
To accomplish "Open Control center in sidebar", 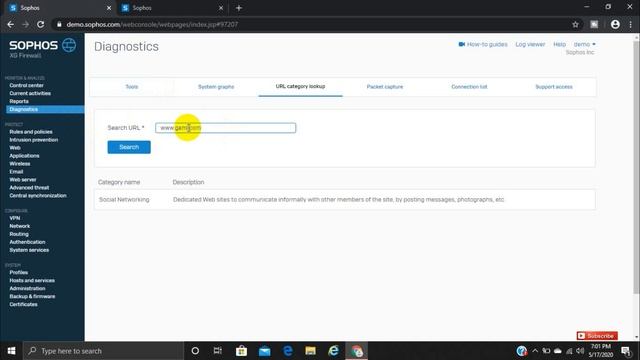I will tap(27, 85).
